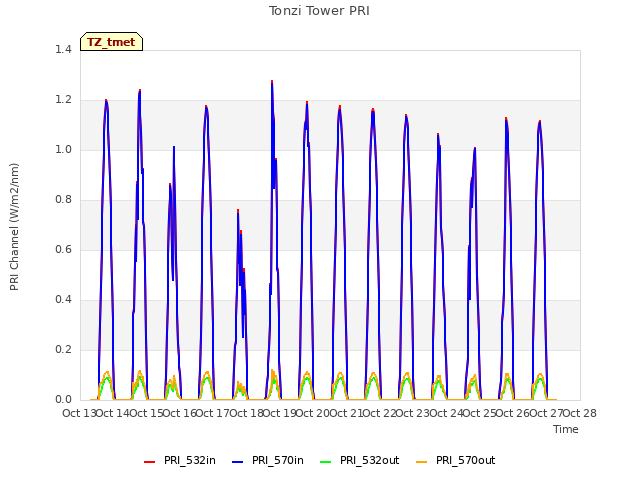Click the TZ_tmet label box
The image size is (640, 480).
[111, 42]
